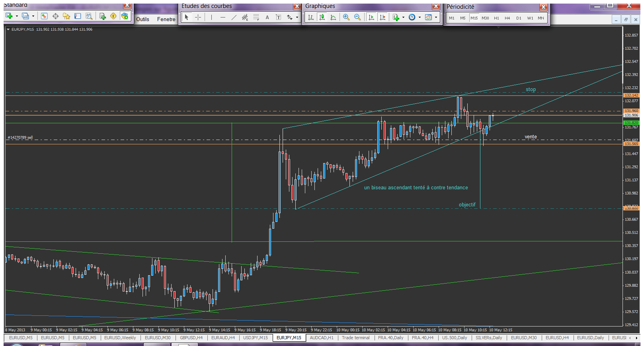
Task: Switch chart to line chart type
Action: tap(333, 17)
